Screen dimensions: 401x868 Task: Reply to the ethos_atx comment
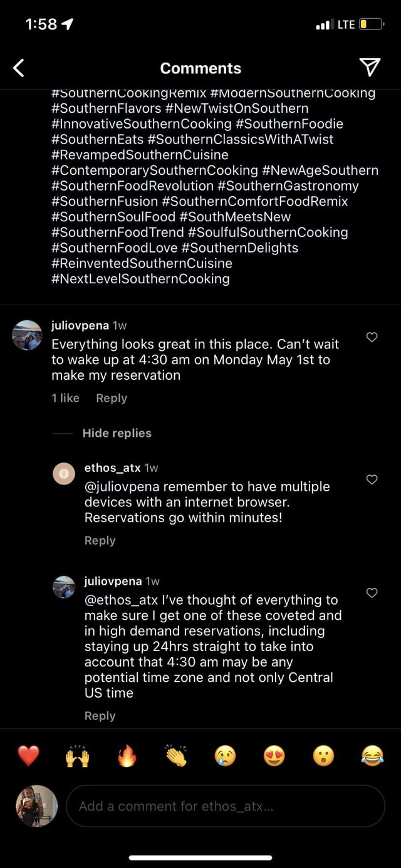click(100, 540)
